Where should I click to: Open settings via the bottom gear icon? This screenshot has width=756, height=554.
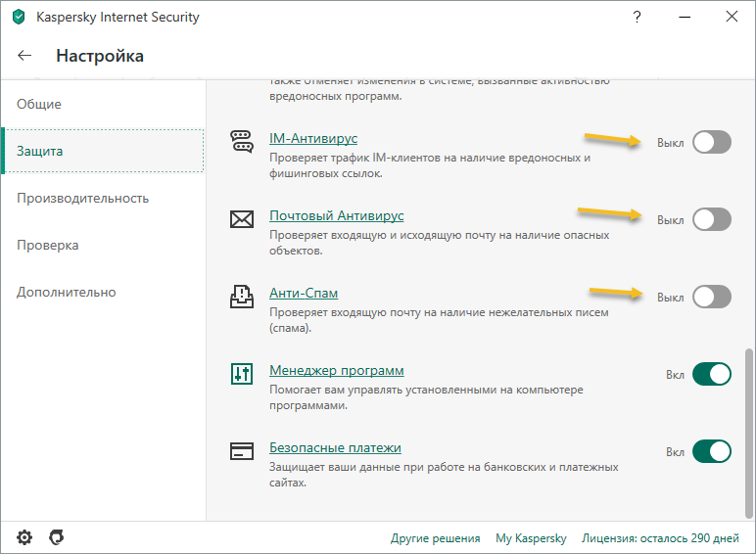point(24,537)
